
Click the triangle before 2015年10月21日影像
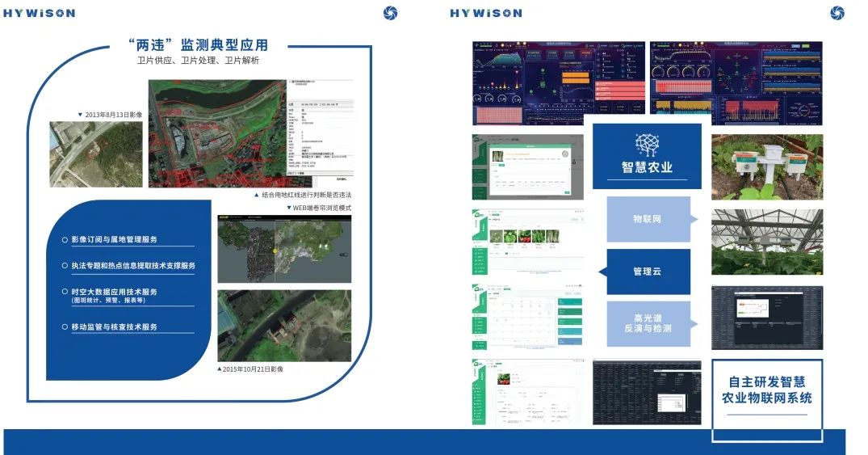coord(220,369)
